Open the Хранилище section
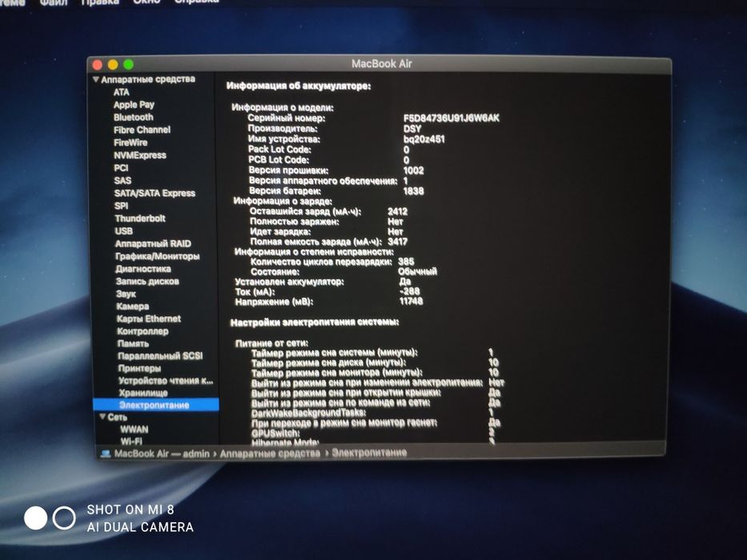Screen dimensions: 747x560 click(x=143, y=393)
